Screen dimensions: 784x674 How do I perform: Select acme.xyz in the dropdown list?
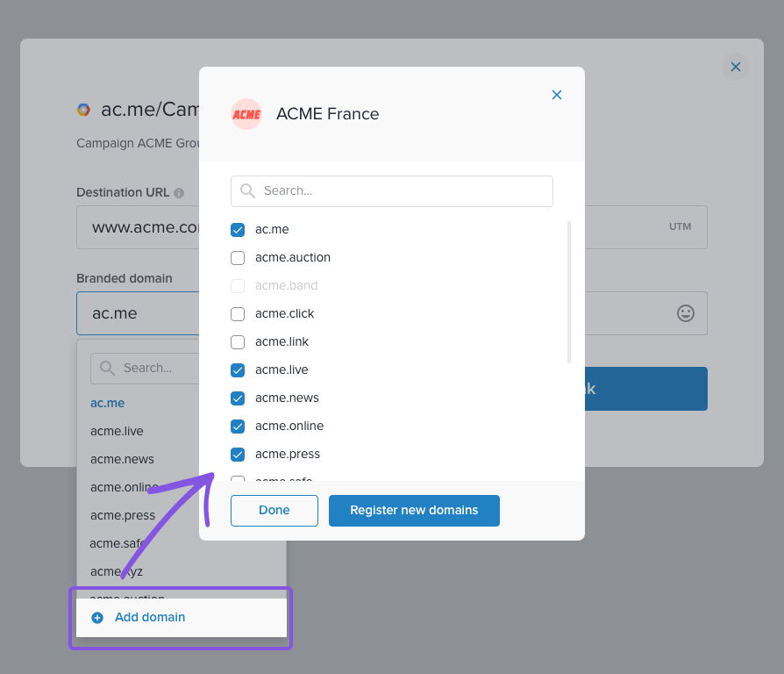[x=116, y=571]
